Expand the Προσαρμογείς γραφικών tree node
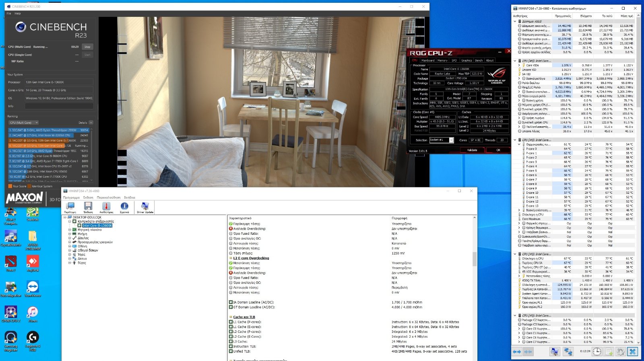 coord(70,242)
